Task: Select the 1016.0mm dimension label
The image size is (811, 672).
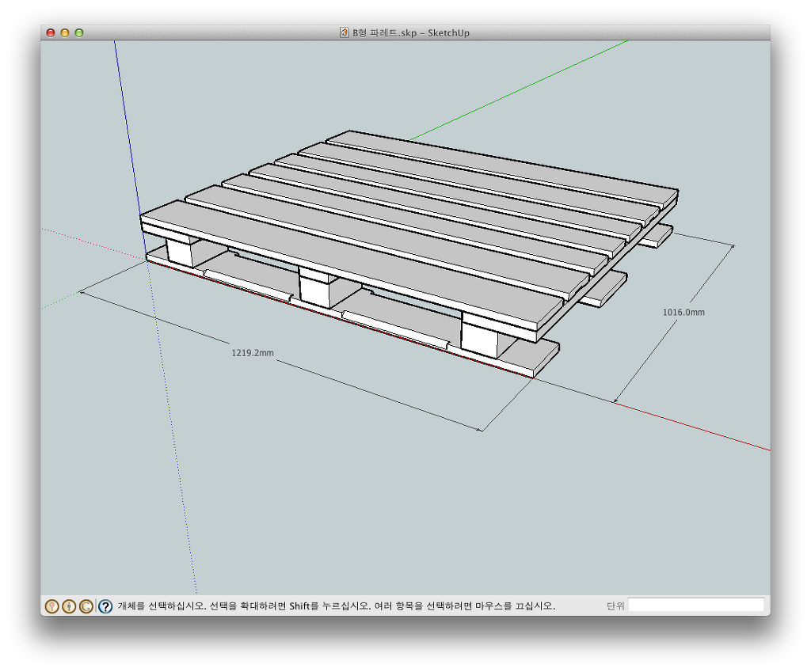Action: point(683,313)
